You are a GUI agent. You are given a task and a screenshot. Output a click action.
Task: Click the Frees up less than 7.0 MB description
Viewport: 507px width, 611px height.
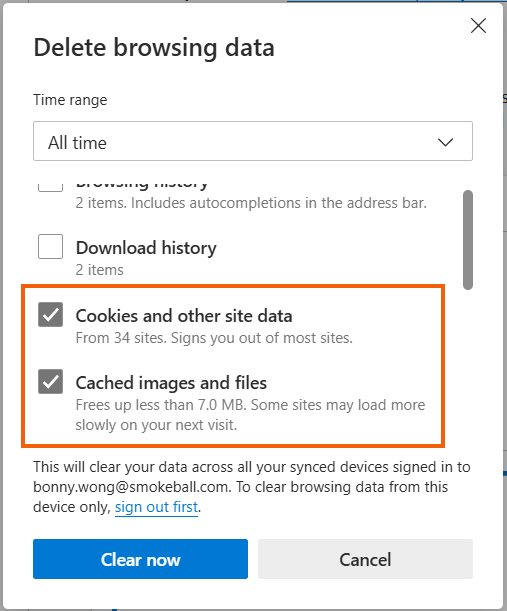(250, 415)
